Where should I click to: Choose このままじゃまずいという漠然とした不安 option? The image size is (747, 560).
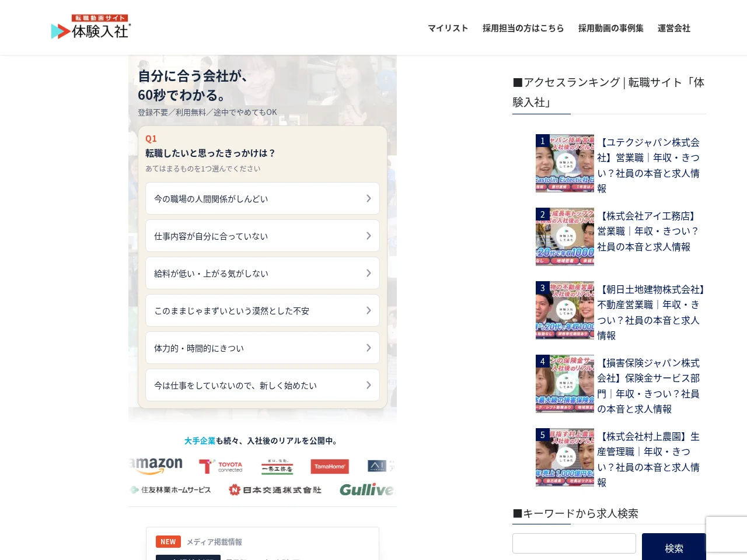pyautogui.click(x=263, y=310)
